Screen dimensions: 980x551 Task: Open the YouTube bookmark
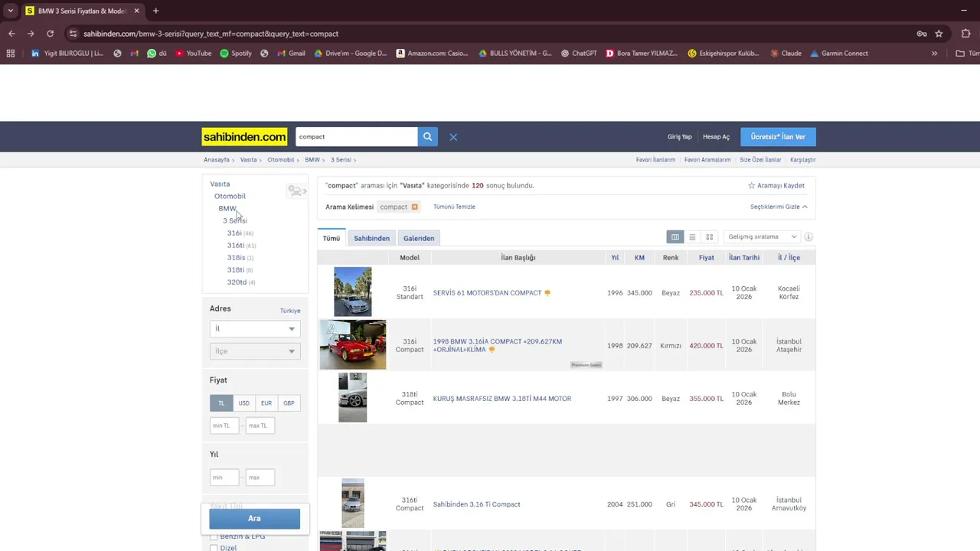coord(193,54)
